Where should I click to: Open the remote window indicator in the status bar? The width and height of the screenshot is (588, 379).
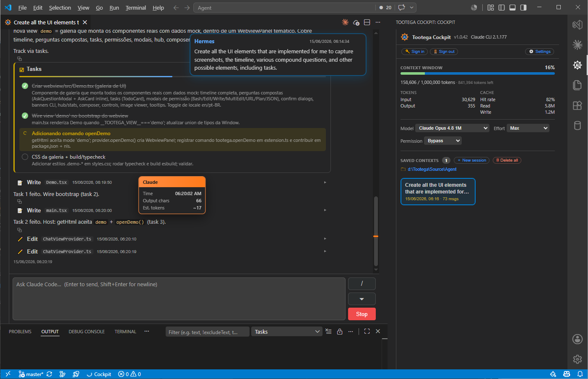tap(8, 374)
